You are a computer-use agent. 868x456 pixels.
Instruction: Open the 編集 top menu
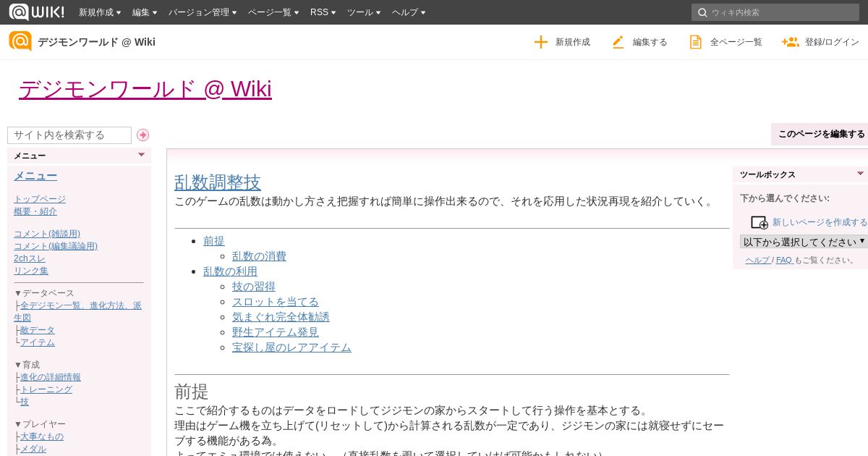click(145, 12)
